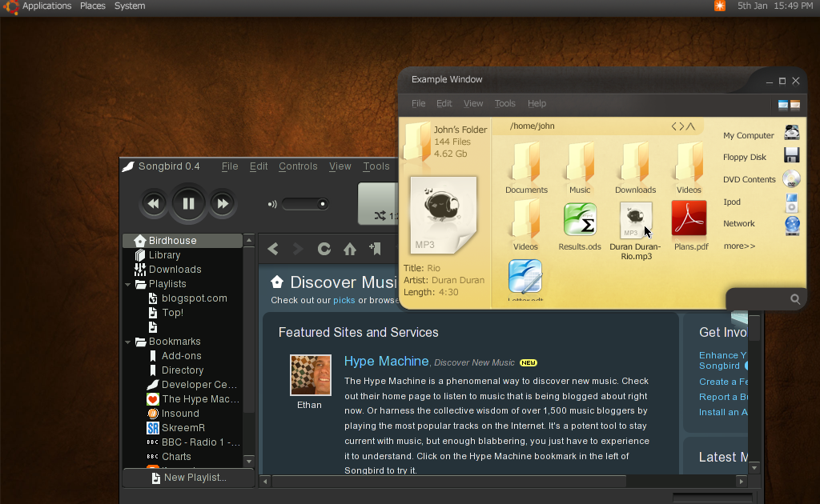
Task: Open Songbird Controls menu
Action: [298, 166]
